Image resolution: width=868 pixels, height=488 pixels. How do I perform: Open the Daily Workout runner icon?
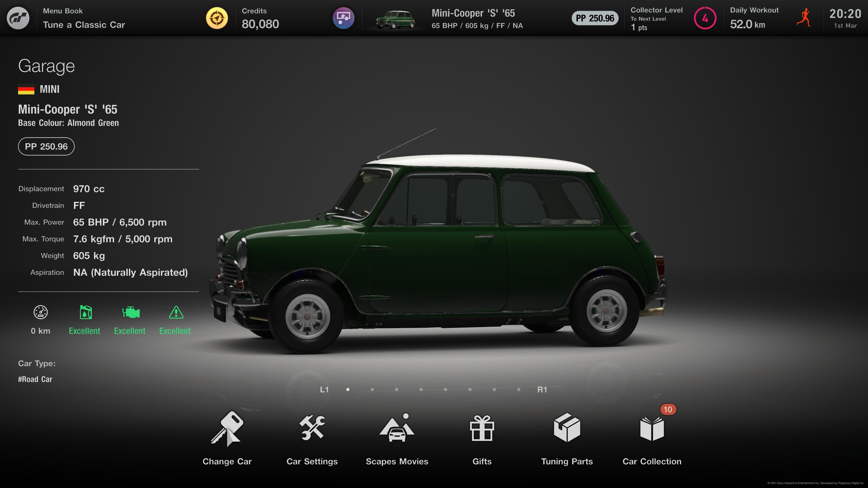point(804,18)
